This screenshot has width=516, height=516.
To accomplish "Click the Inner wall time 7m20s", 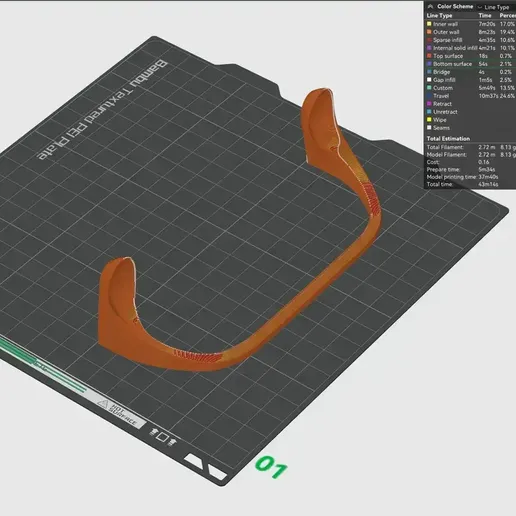I will pyautogui.click(x=487, y=24).
